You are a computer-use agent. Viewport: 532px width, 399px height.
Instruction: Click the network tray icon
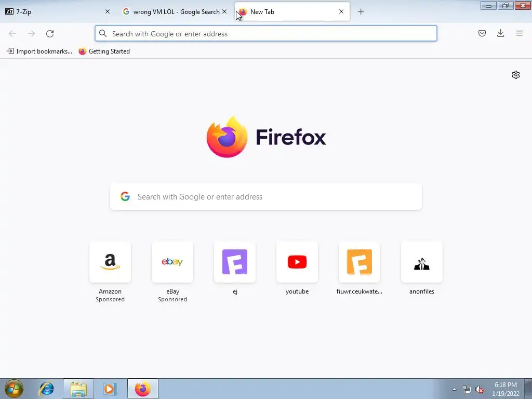pyautogui.click(x=467, y=389)
